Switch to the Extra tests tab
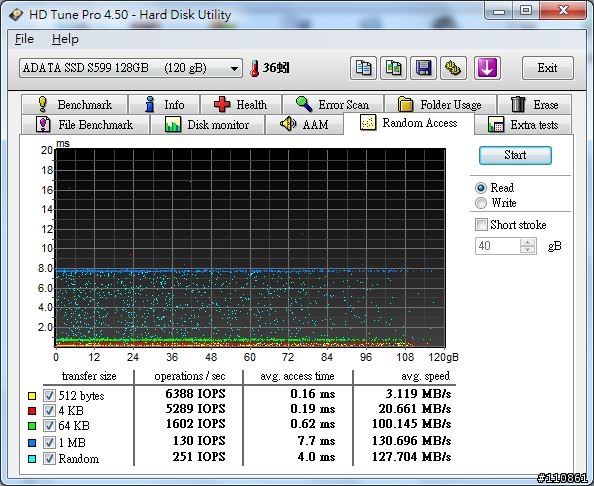 523,124
